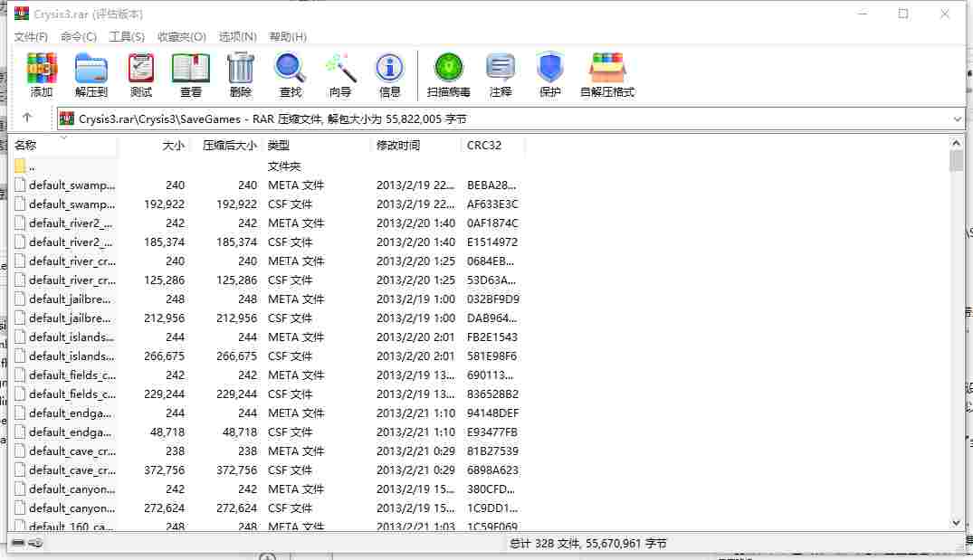Click CRC32 value E93477FB
The image size is (973, 560).
tap(492, 432)
